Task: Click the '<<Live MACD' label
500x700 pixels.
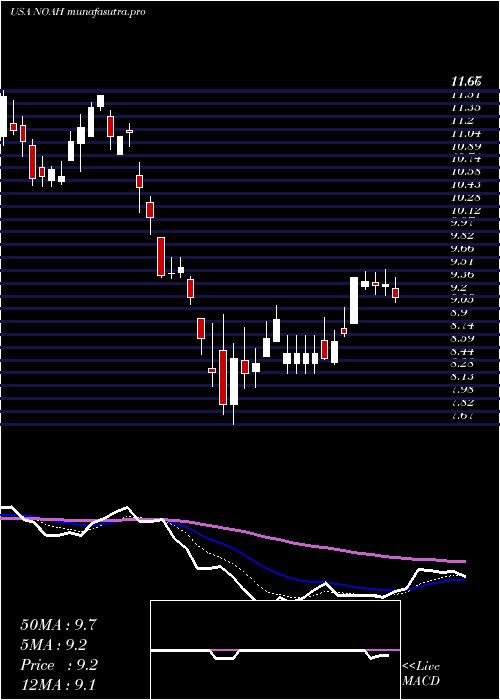Action: pos(421,674)
